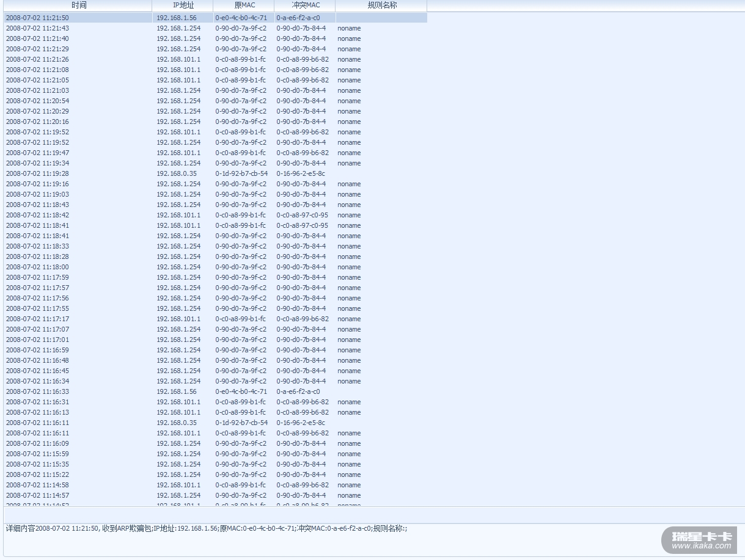
Task: Select the entry at 11:19:34
Action: pyautogui.click(x=216, y=163)
